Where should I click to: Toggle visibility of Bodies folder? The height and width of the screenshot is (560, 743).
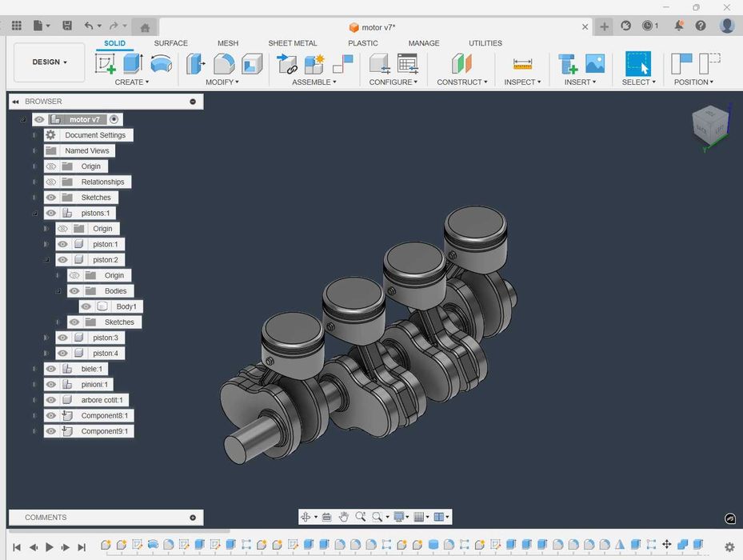(x=74, y=291)
